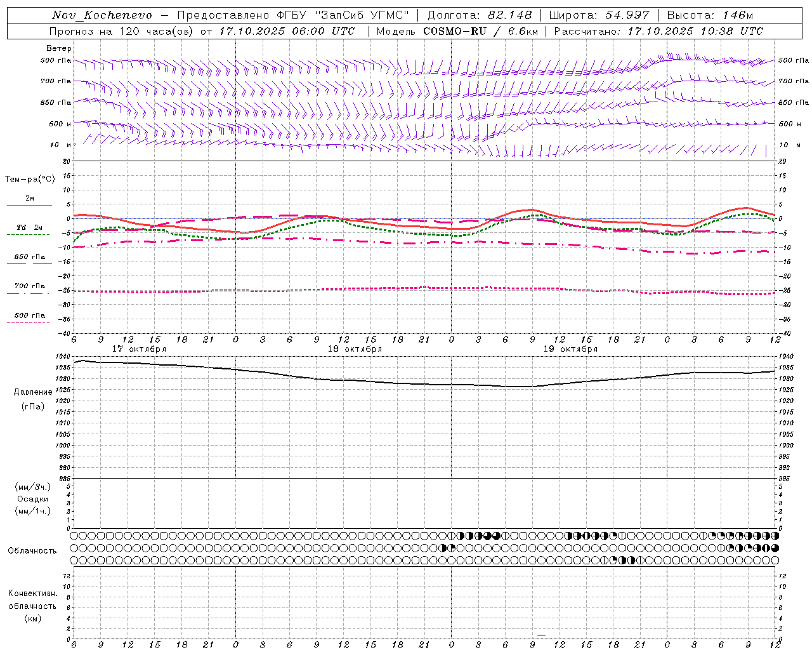Click the latitude value "Широта: 54.997"
The height and width of the screenshot is (650, 812).
pyautogui.click(x=599, y=15)
